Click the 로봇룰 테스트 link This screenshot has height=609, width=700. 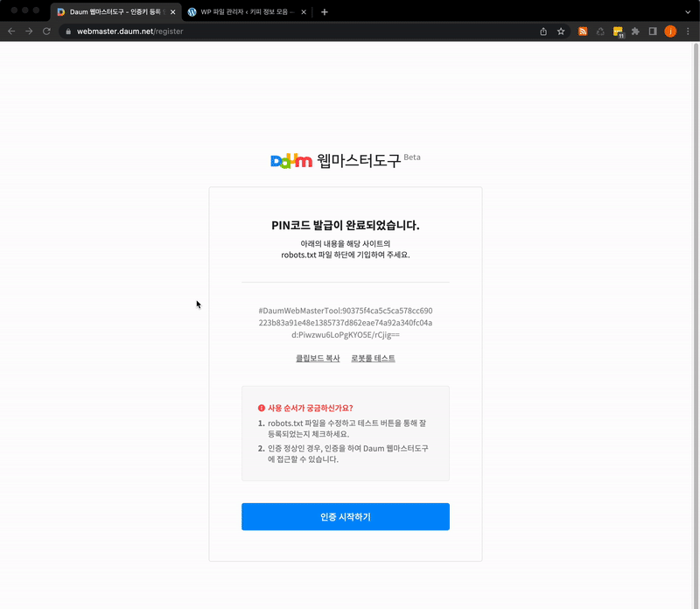click(x=374, y=358)
